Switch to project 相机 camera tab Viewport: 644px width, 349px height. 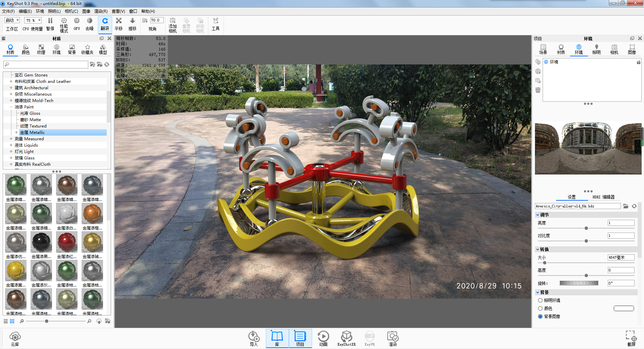614,49
